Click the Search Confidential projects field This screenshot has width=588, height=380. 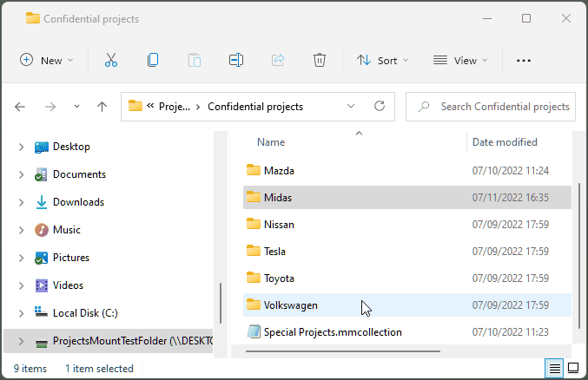491,107
